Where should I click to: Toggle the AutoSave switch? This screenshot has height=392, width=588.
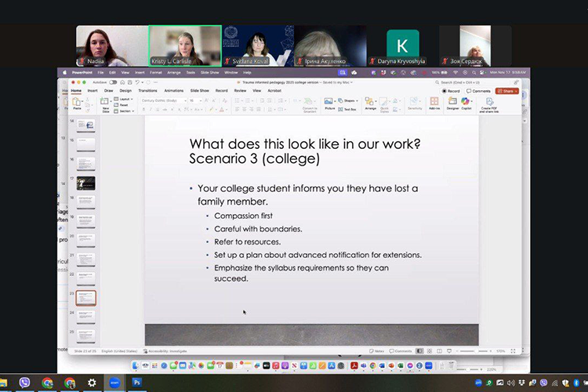113,82
